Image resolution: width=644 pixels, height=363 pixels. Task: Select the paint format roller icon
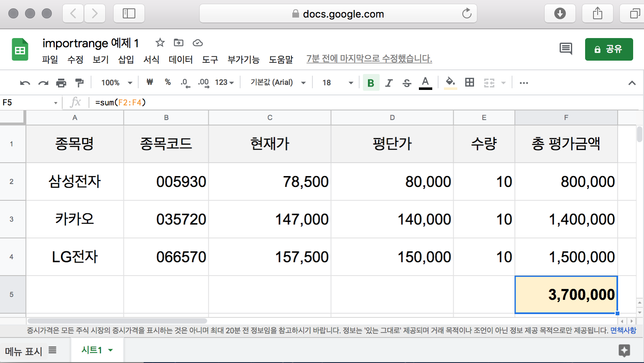point(79,83)
